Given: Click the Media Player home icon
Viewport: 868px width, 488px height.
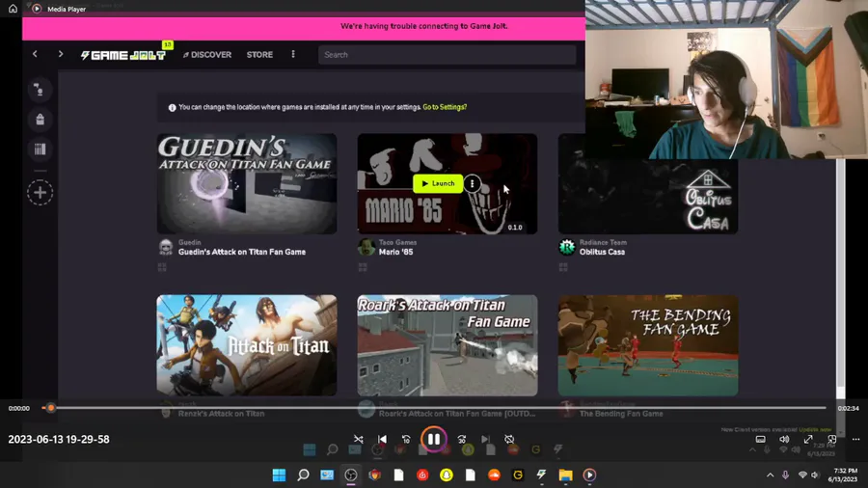Looking at the screenshot, I should (x=13, y=9).
